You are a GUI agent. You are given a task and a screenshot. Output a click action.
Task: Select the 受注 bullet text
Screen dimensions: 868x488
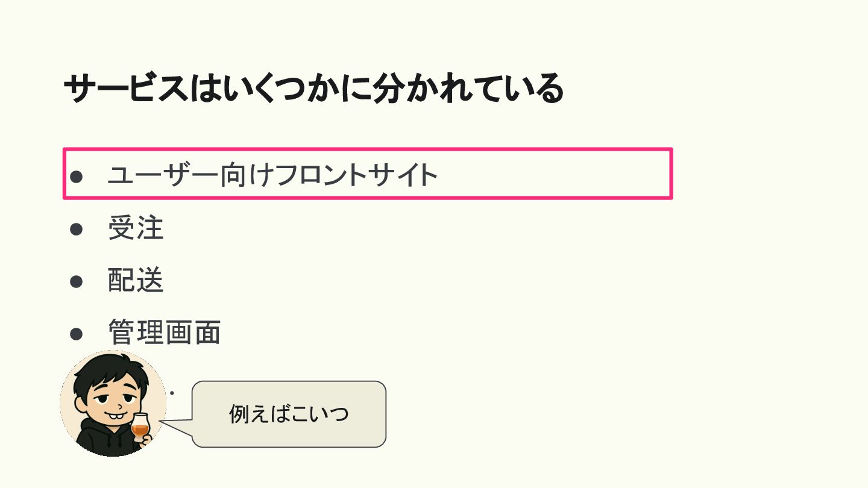136,229
